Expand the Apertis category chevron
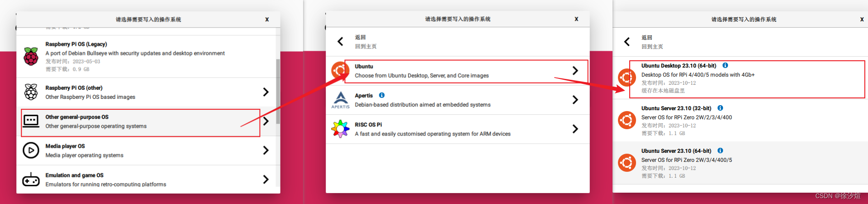This screenshot has height=204, width=868. [575, 100]
